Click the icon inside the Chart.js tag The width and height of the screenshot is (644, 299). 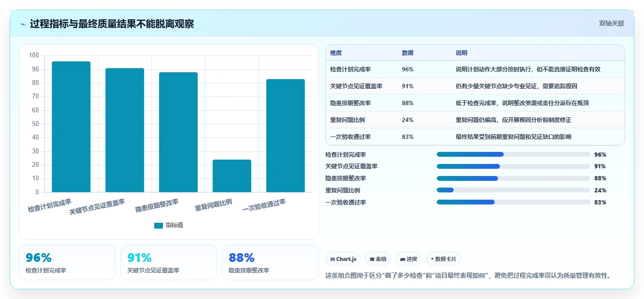(x=333, y=259)
